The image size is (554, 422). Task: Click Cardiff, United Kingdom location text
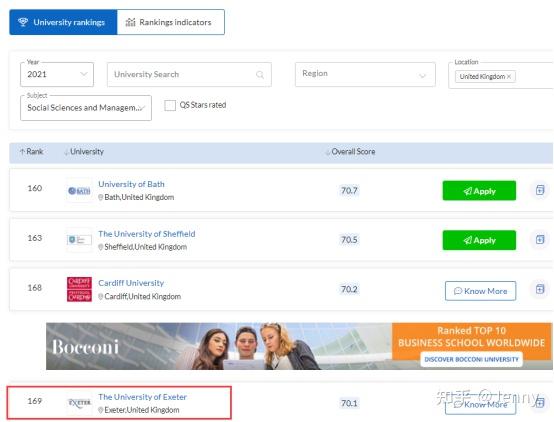[x=142, y=297]
